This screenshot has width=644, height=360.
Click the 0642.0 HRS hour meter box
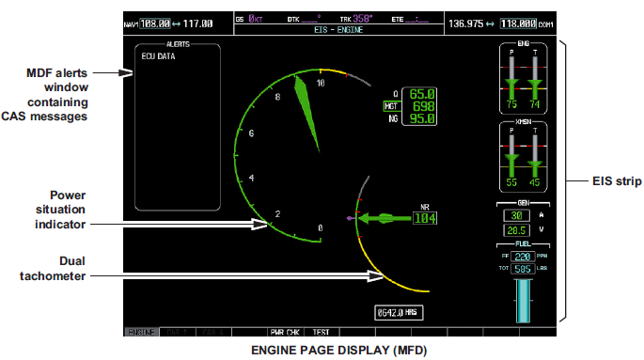coord(399,313)
